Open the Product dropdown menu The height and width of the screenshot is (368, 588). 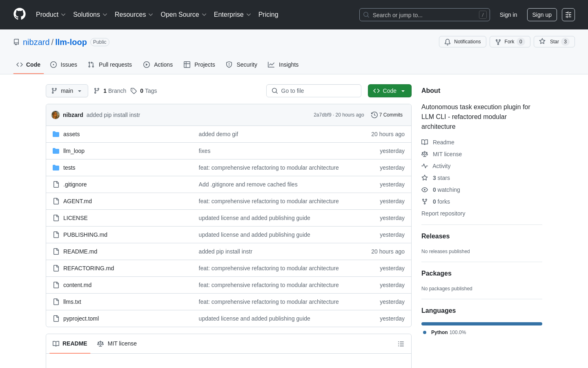tap(51, 15)
